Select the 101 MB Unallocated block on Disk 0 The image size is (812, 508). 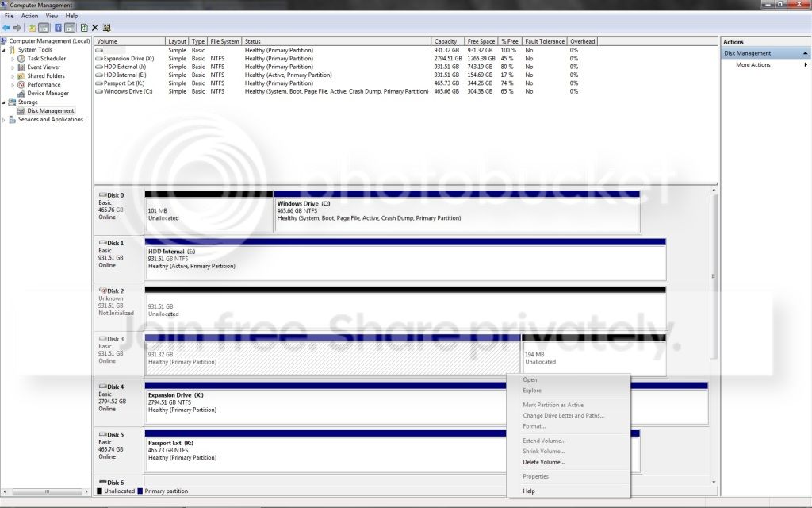pyautogui.click(x=209, y=211)
